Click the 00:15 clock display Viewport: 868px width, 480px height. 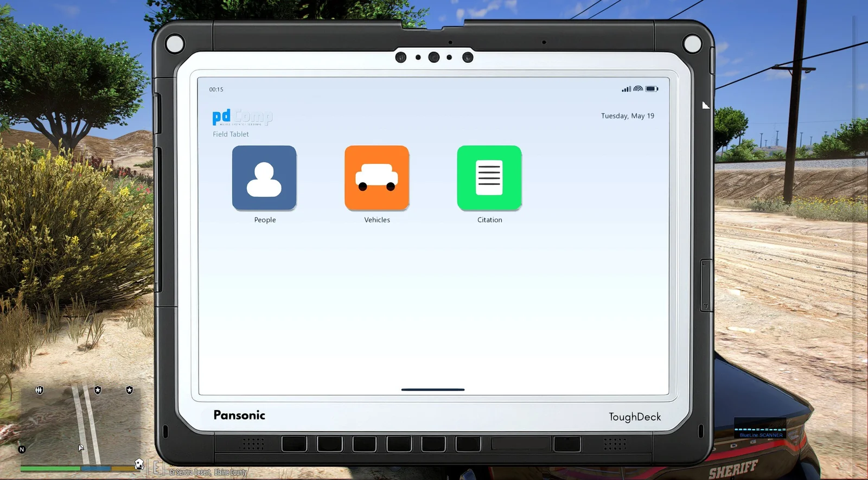coord(216,89)
